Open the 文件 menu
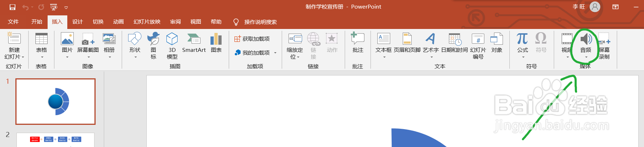Viewport: 644px width, 147px height. 13,22
